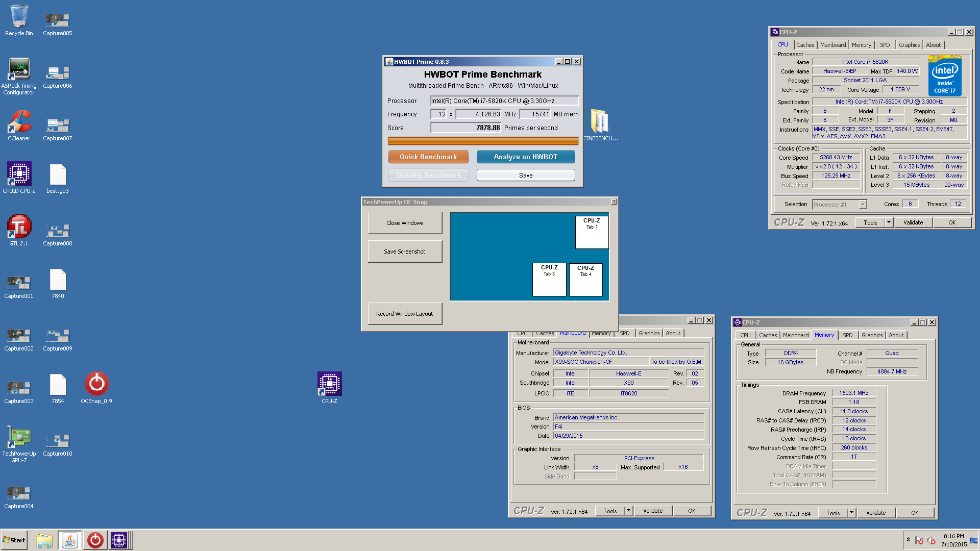The image size is (980, 551).
Task: Switch to the OC Snap taskbar button
Action: point(95,540)
